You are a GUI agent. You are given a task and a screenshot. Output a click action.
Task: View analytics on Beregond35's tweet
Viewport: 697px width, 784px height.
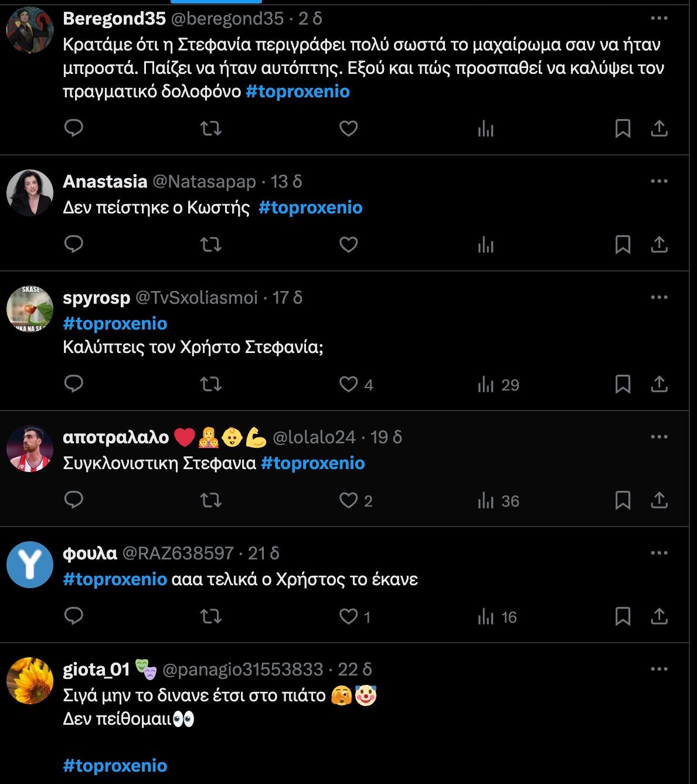pos(486,128)
